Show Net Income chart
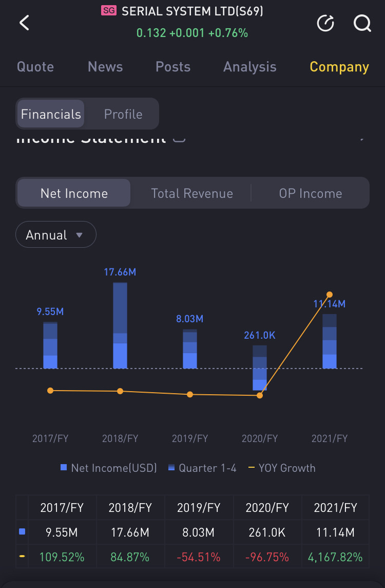 click(x=74, y=193)
